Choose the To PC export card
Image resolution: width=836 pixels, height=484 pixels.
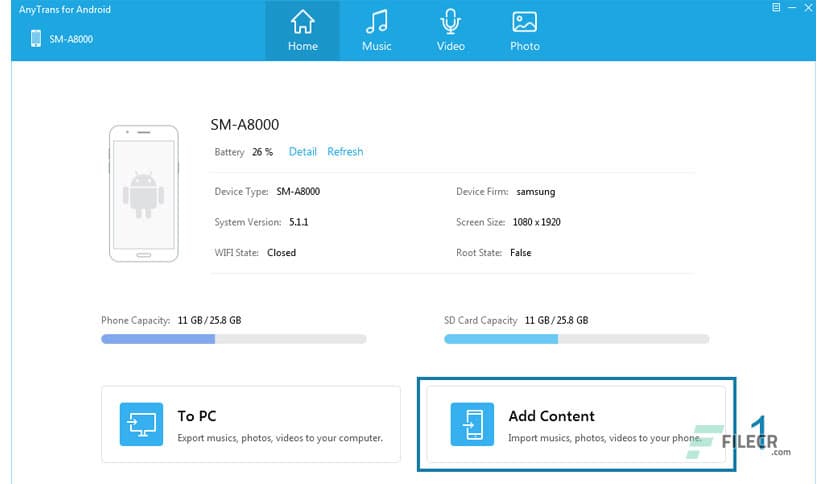[251, 424]
